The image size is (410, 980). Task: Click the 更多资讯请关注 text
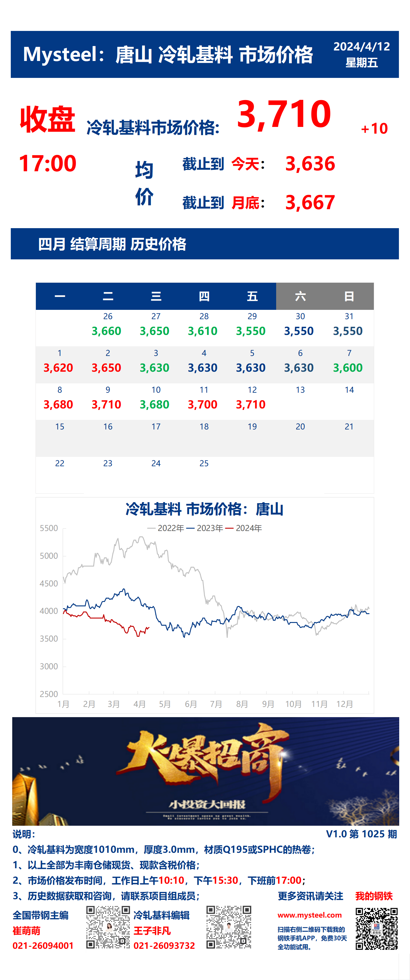click(x=310, y=896)
